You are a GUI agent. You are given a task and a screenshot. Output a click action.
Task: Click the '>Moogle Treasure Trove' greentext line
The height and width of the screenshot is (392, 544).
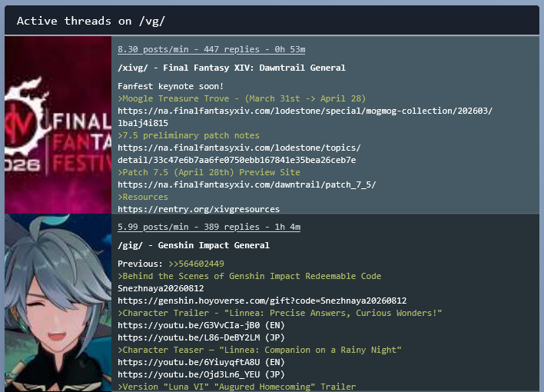pyautogui.click(x=241, y=98)
